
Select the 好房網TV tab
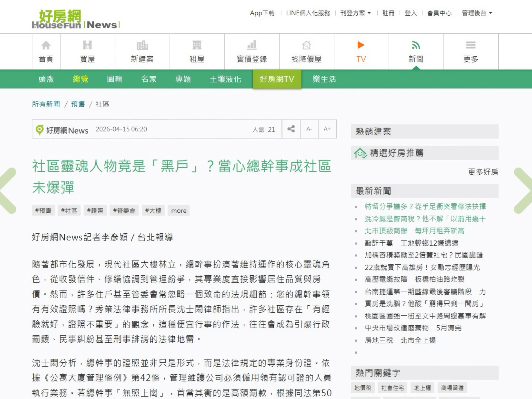(x=277, y=79)
